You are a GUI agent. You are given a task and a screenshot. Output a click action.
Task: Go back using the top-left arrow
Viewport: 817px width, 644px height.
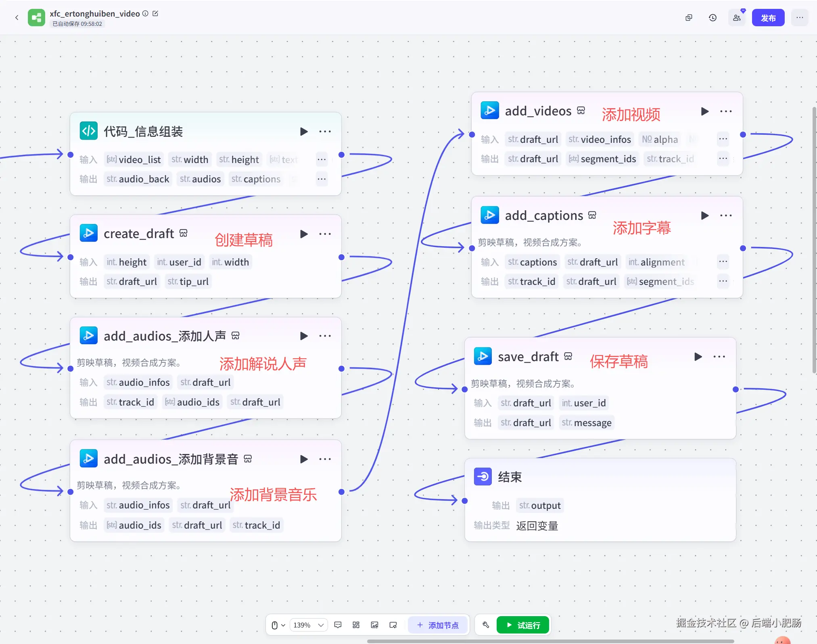[x=17, y=17]
